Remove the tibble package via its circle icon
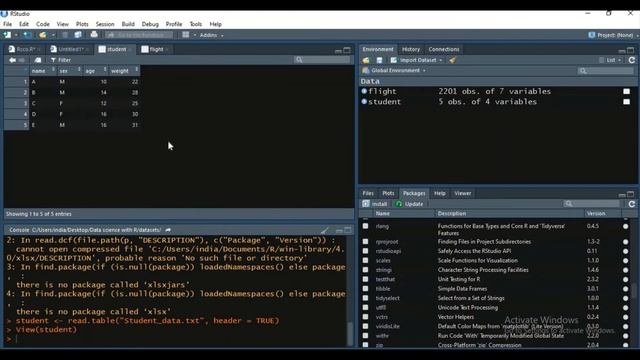Screen dimensions: 640x360 coord(626,289)
